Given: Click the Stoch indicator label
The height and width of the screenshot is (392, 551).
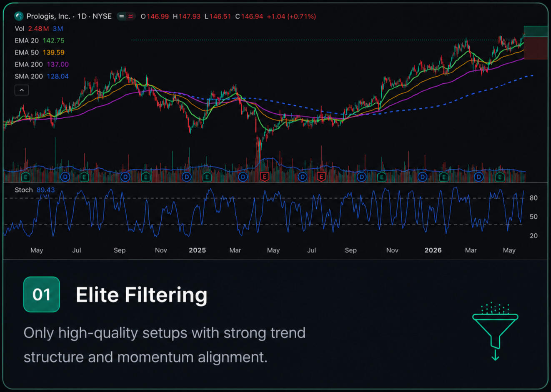Looking at the screenshot, I should (x=24, y=190).
